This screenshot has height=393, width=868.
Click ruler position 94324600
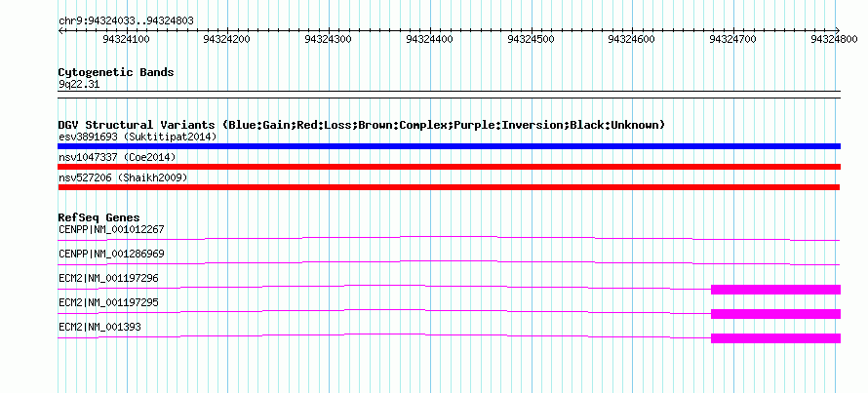tap(632, 39)
